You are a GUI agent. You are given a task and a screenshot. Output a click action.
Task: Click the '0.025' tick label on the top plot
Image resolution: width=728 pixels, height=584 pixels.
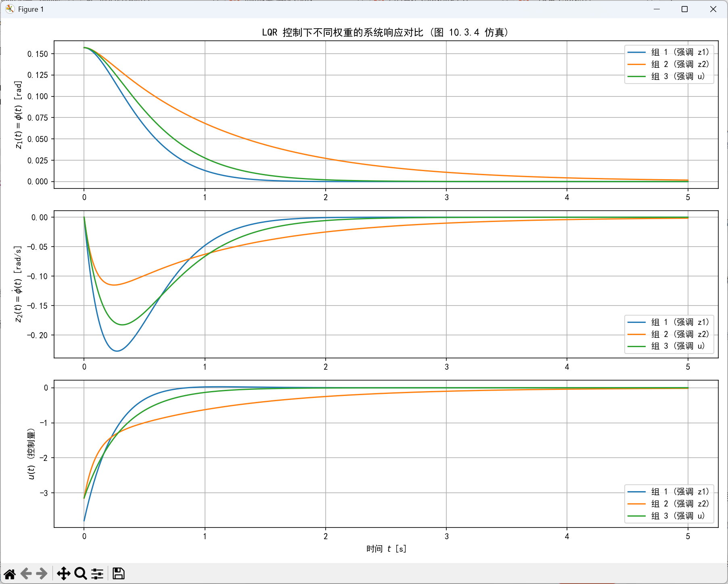pos(38,161)
